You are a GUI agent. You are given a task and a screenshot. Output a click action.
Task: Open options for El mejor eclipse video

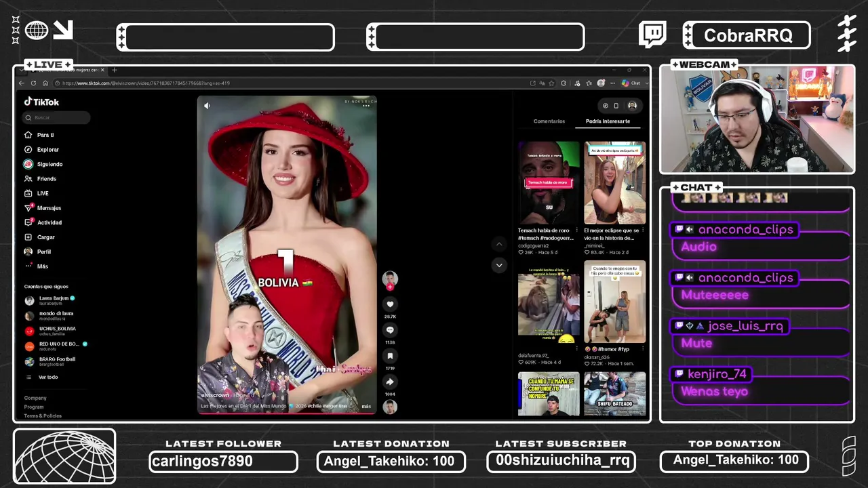coord(642,230)
